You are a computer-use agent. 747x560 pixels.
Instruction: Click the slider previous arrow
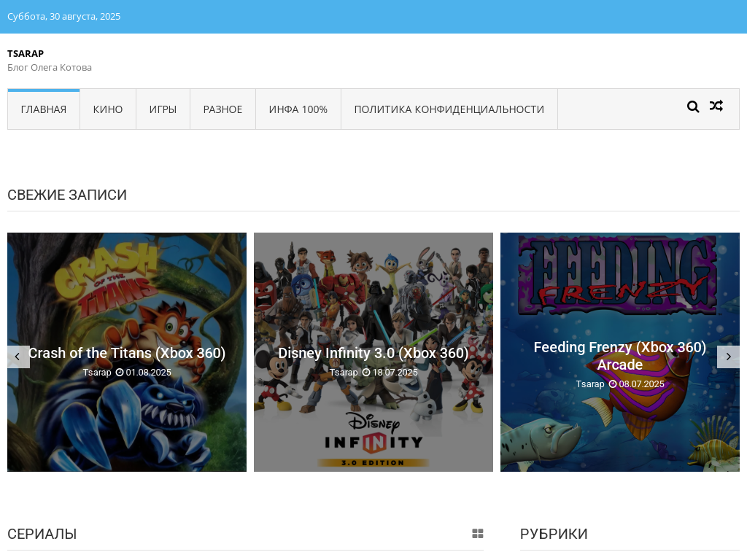18,357
